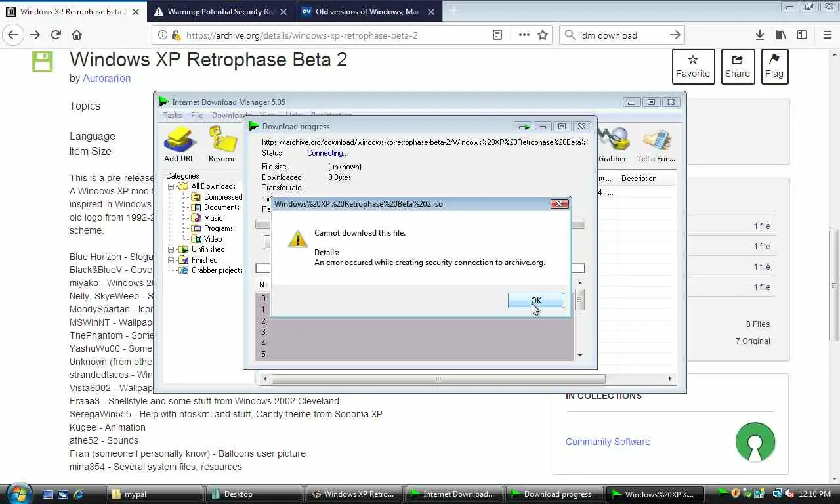Switch to Old versions of Windows tab
The width and height of the screenshot is (840, 504).
click(x=368, y=12)
